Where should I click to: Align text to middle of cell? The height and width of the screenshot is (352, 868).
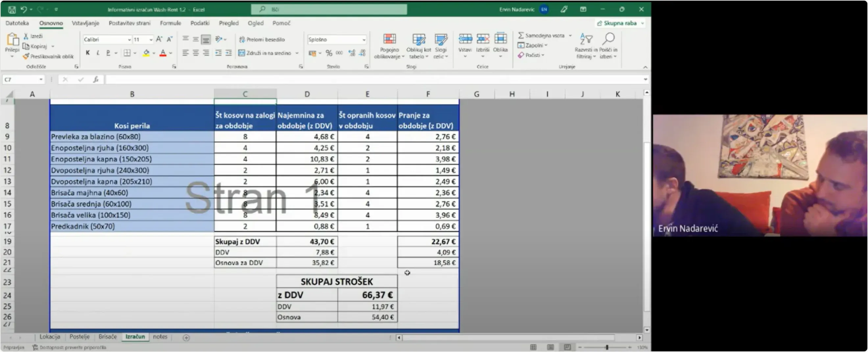coord(195,39)
